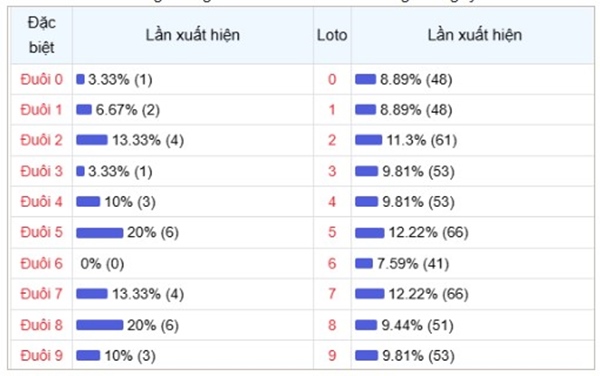Click Loto number 0 in red

point(332,80)
